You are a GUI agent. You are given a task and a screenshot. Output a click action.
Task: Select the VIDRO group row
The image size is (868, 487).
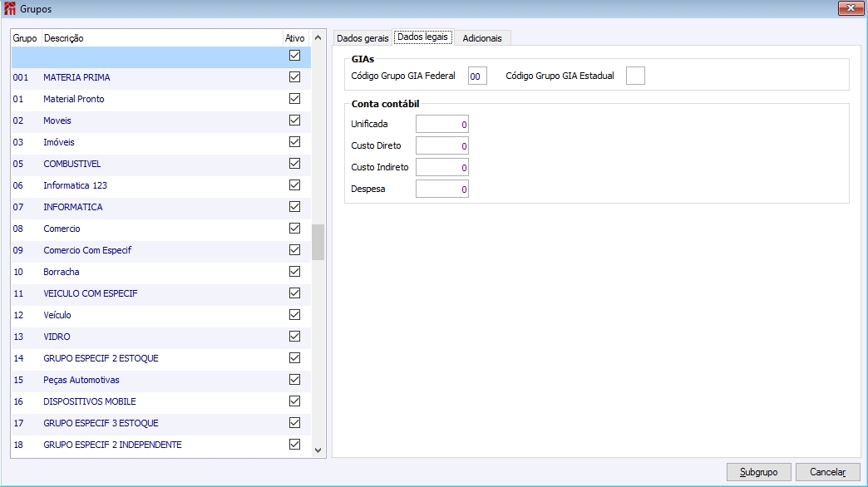(161, 337)
